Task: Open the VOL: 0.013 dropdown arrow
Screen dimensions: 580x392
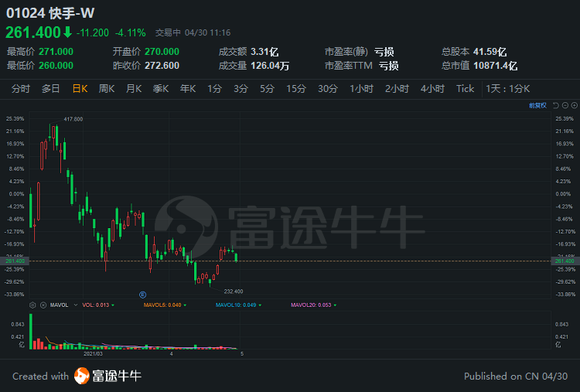Action: (113, 305)
